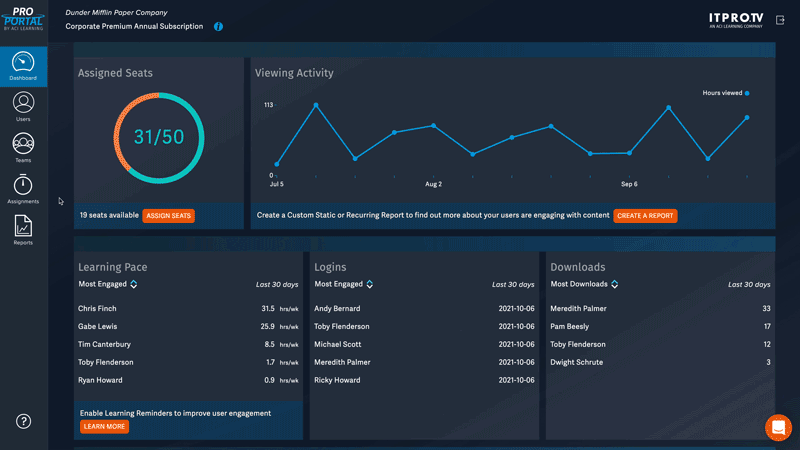The width and height of the screenshot is (800, 450).
Task: Open the Dashboard sidebar icon
Action: coord(23,64)
